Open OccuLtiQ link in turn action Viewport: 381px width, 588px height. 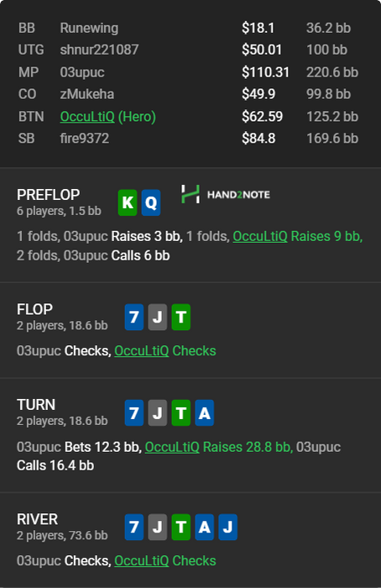tap(172, 447)
